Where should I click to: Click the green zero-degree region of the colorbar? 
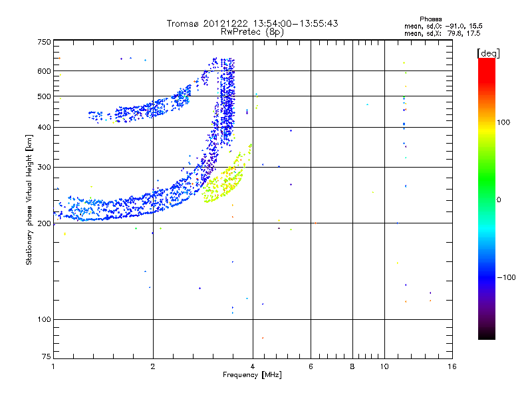click(x=487, y=199)
